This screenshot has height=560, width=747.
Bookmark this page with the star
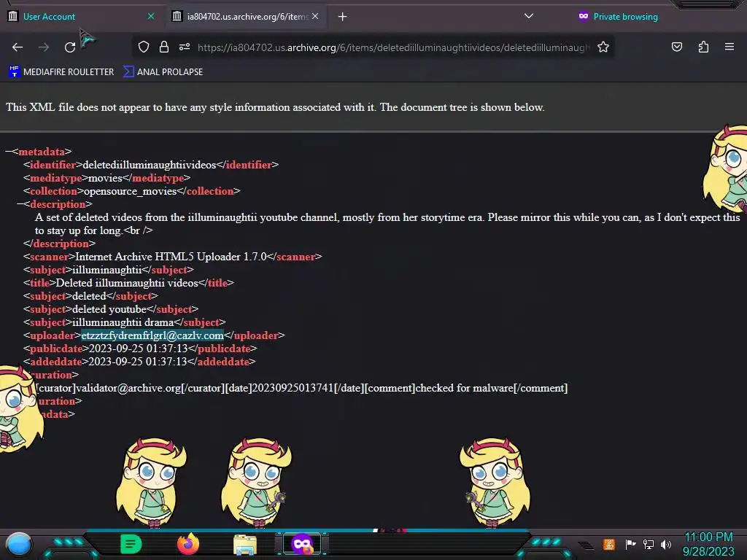click(603, 47)
